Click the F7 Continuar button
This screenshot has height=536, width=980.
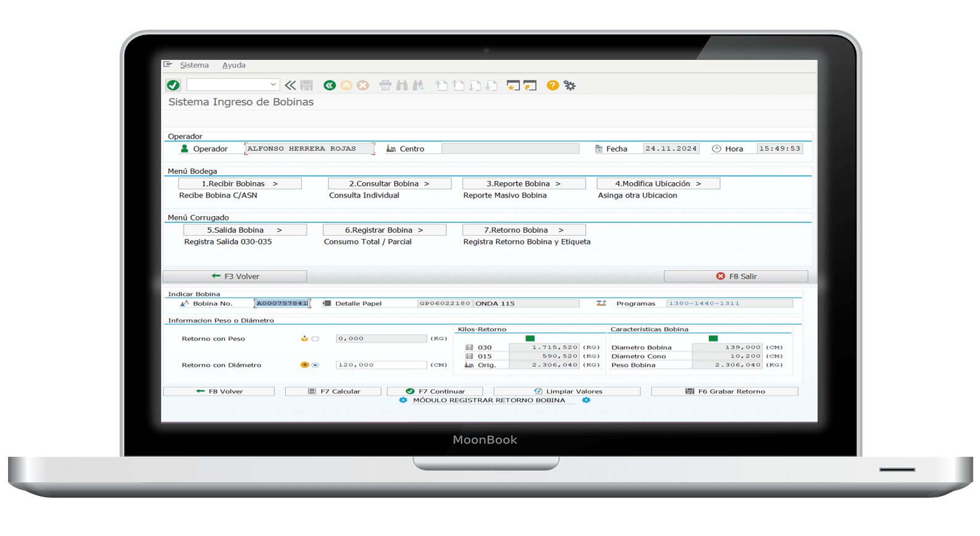click(435, 392)
